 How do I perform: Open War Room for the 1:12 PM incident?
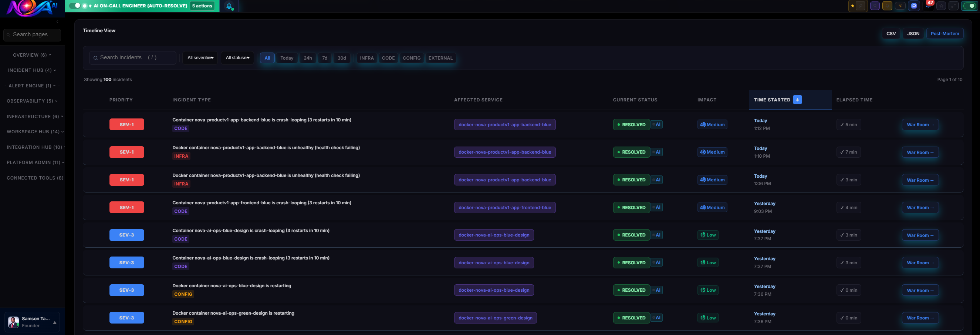click(x=920, y=125)
